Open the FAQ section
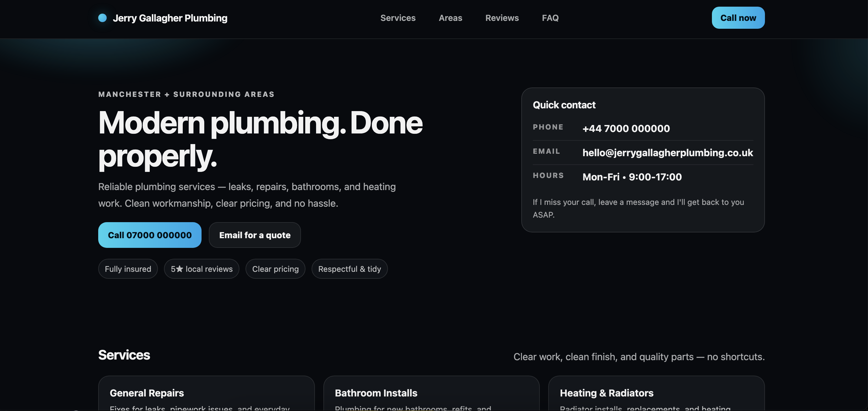 [x=550, y=18]
